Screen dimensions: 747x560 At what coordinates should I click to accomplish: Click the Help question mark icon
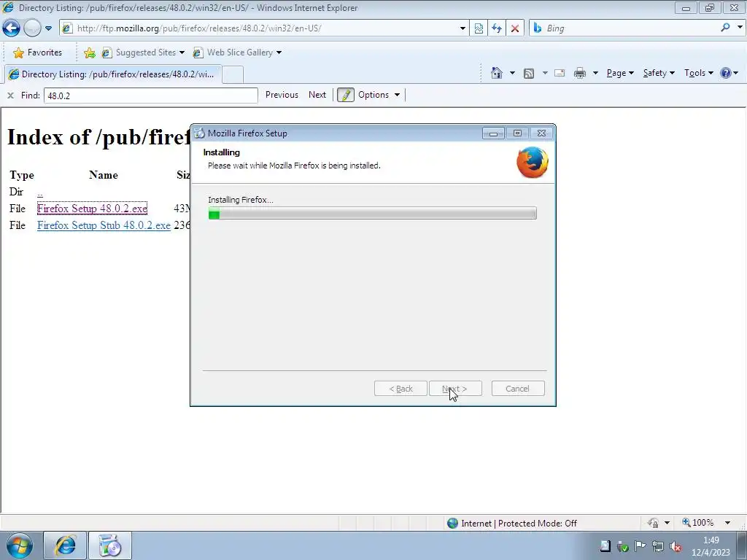(726, 73)
